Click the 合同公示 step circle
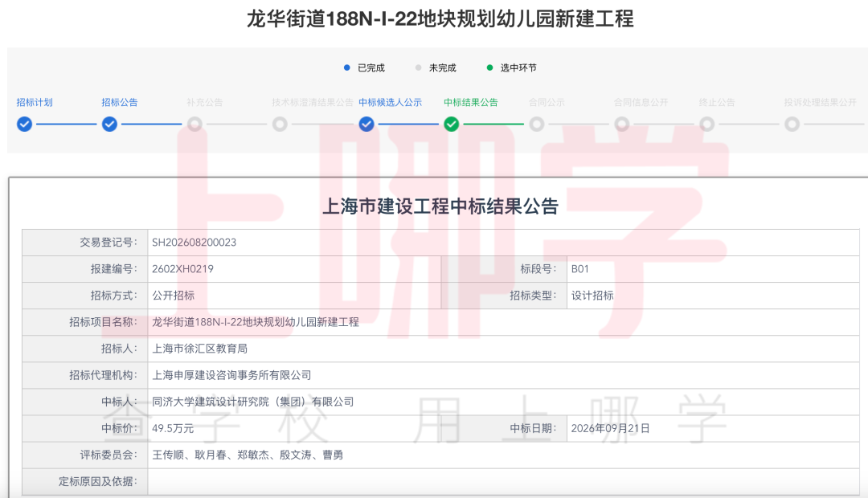 point(536,124)
